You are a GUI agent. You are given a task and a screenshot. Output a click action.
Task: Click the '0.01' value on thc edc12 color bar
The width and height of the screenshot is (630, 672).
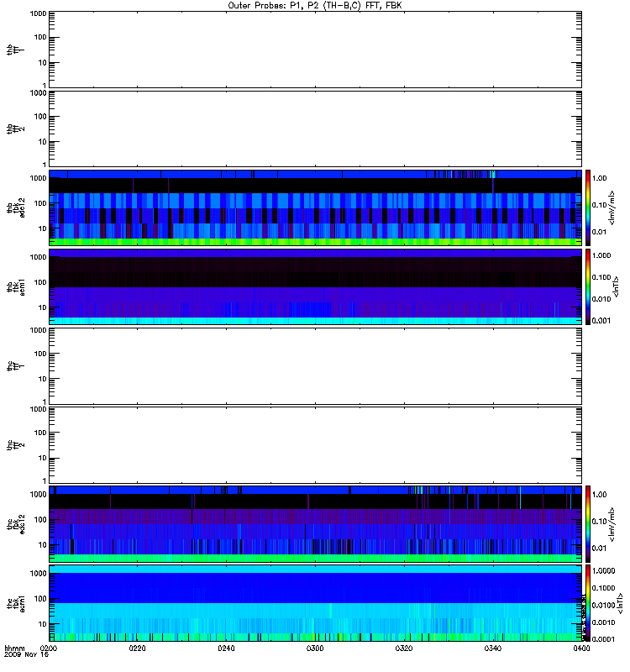click(x=600, y=549)
